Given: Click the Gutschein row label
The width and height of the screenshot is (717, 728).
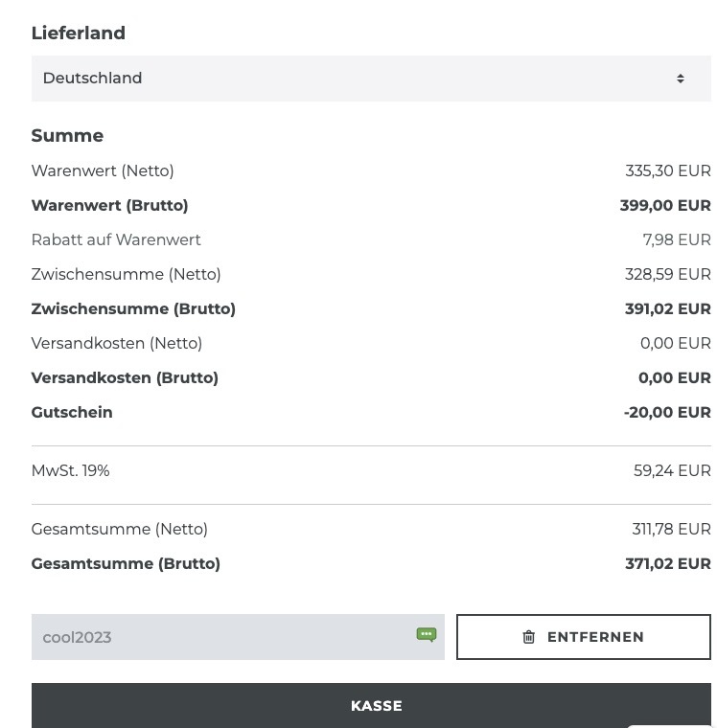Looking at the screenshot, I should (72, 412).
